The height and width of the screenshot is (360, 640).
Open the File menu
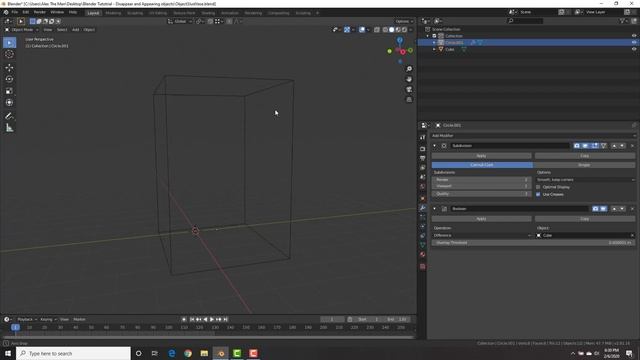(x=15, y=12)
